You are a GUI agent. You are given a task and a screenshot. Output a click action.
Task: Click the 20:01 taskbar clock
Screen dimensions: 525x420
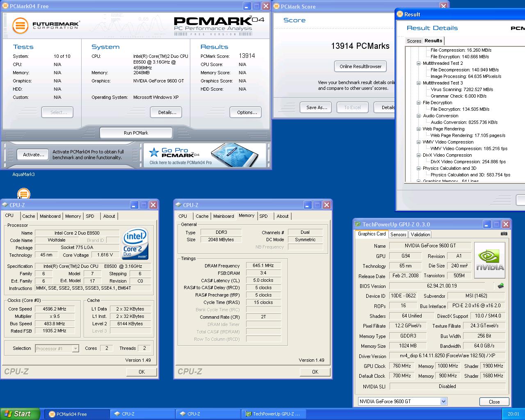pos(513,414)
